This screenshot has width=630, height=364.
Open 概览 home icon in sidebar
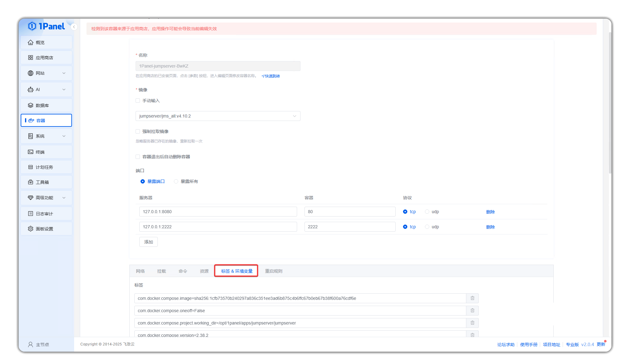[x=31, y=43]
